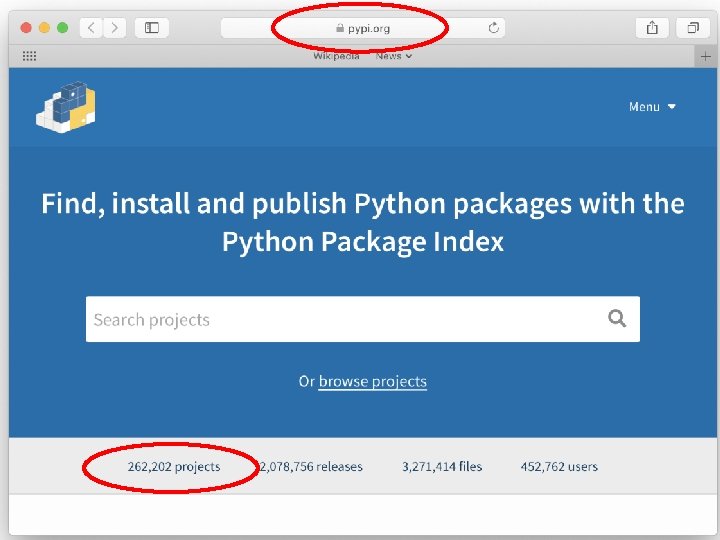This screenshot has height=540, width=720.
Task: Click the reload page icon
Action: coord(493,28)
